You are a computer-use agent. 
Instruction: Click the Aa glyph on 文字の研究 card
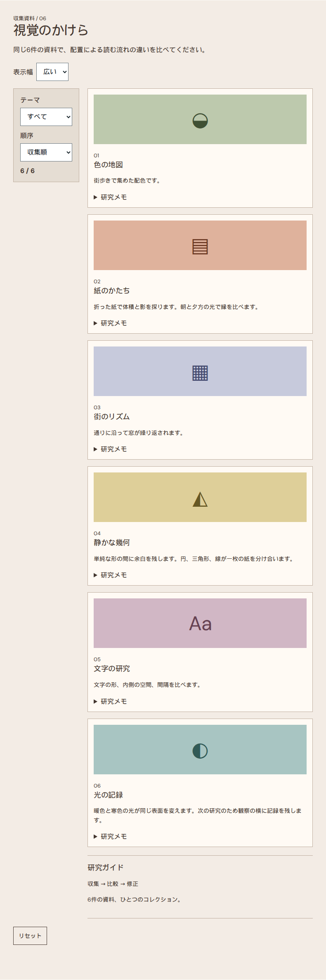click(x=200, y=623)
